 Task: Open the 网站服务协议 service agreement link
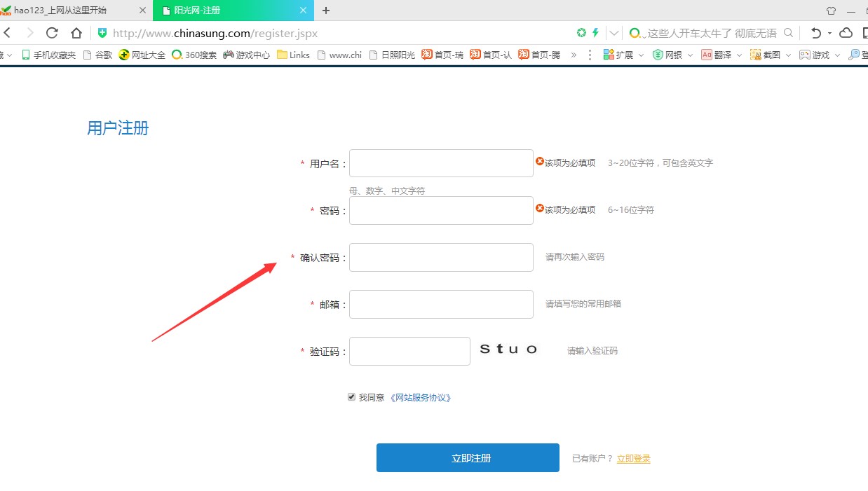[x=421, y=398]
